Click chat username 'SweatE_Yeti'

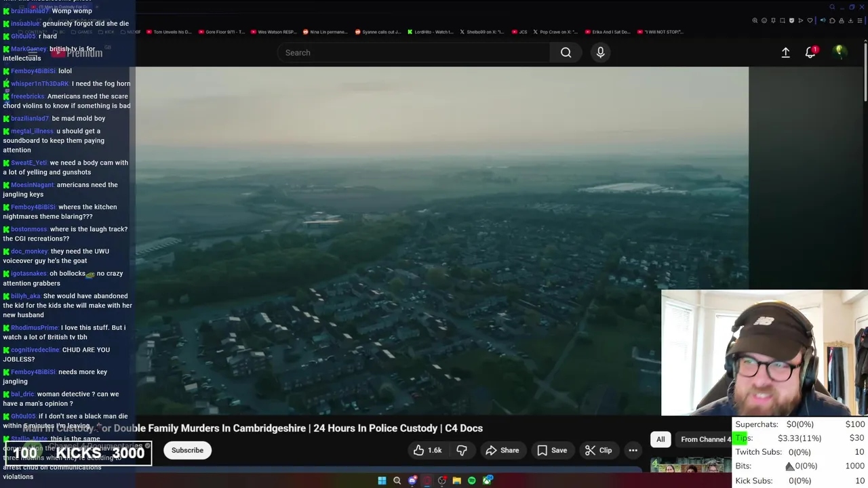(x=29, y=163)
